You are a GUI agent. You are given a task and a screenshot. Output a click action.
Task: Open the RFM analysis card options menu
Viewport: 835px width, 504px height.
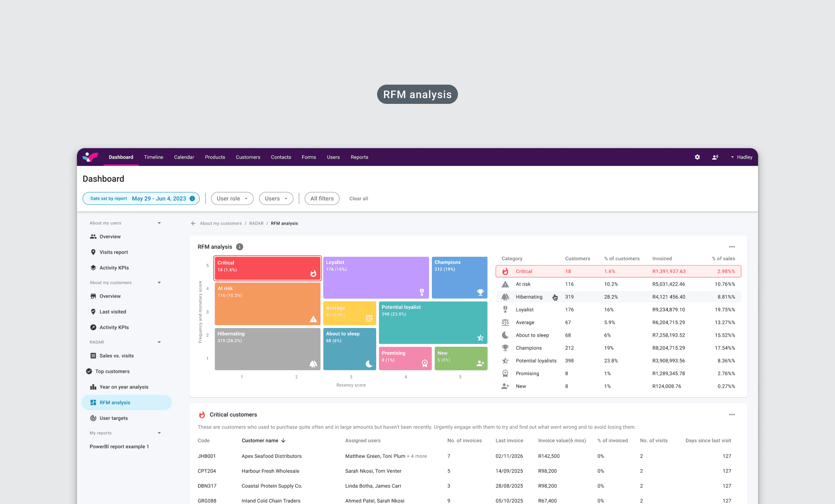[x=732, y=247]
